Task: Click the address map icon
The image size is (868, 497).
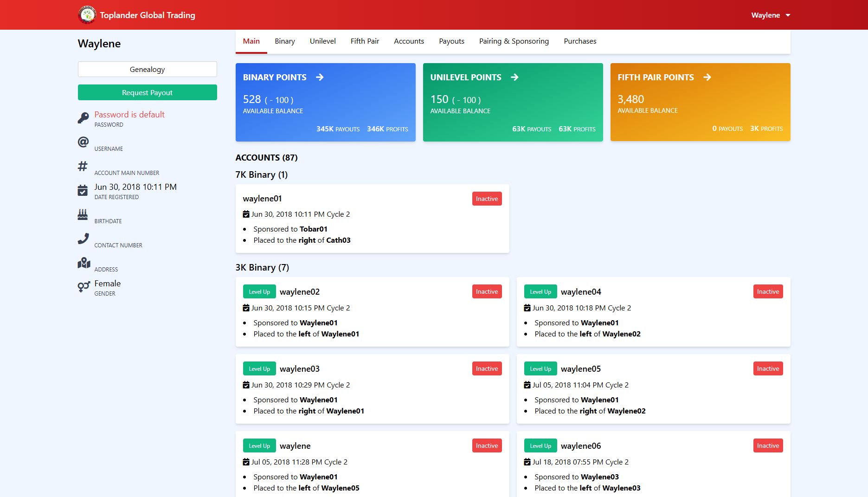Action: [x=84, y=263]
